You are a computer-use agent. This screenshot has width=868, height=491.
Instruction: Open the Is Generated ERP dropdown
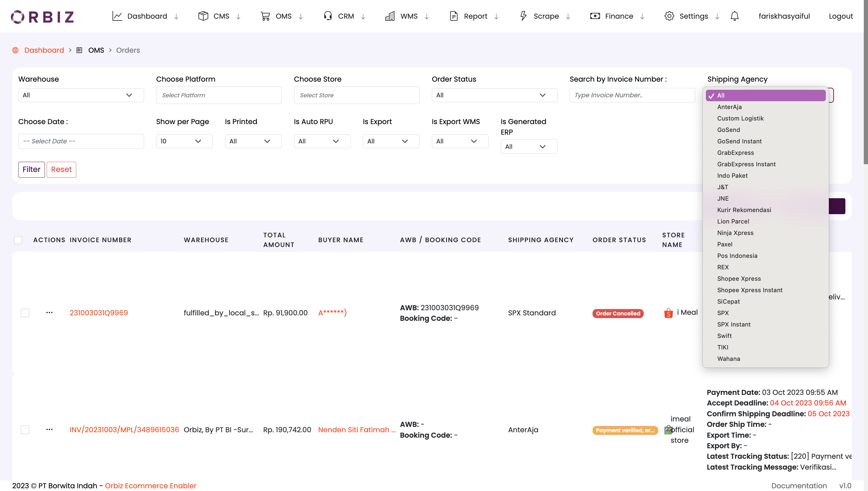(529, 146)
